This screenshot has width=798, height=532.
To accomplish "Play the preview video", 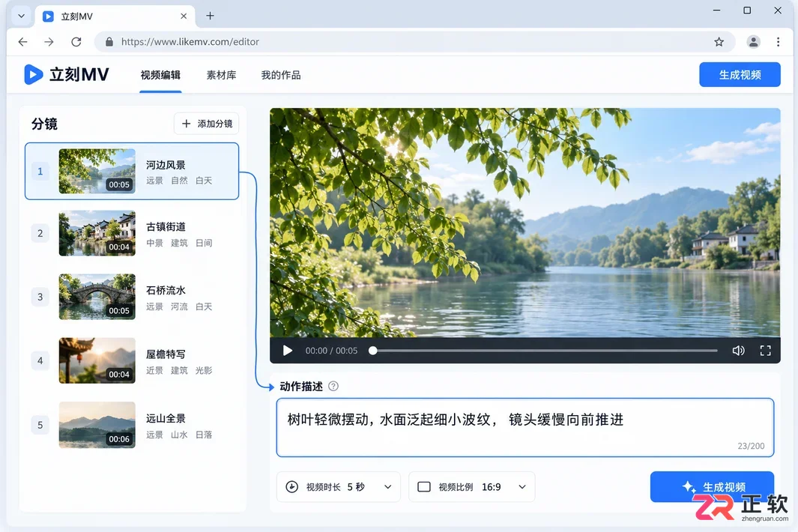I will [288, 351].
